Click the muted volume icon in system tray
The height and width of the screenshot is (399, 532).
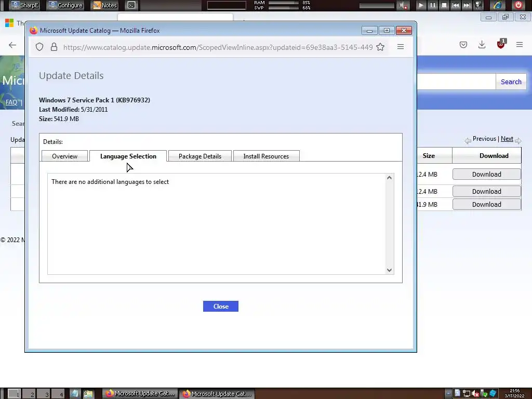tap(475, 394)
